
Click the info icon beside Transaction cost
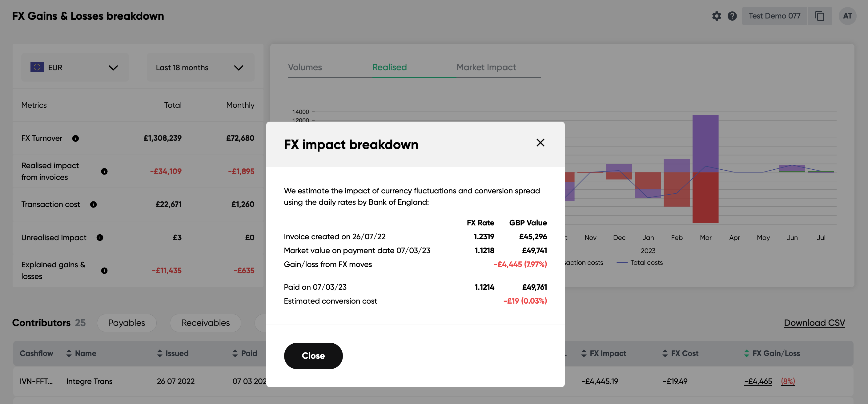click(x=93, y=204)
